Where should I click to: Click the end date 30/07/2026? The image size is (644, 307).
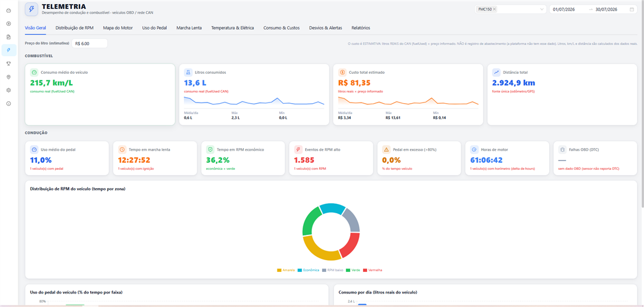607,9
